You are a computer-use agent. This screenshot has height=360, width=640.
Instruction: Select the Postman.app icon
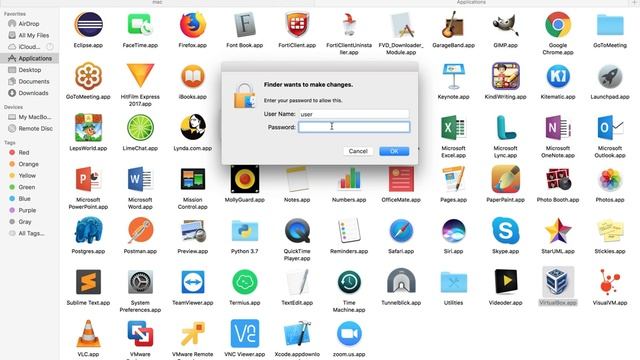[140, 231]
